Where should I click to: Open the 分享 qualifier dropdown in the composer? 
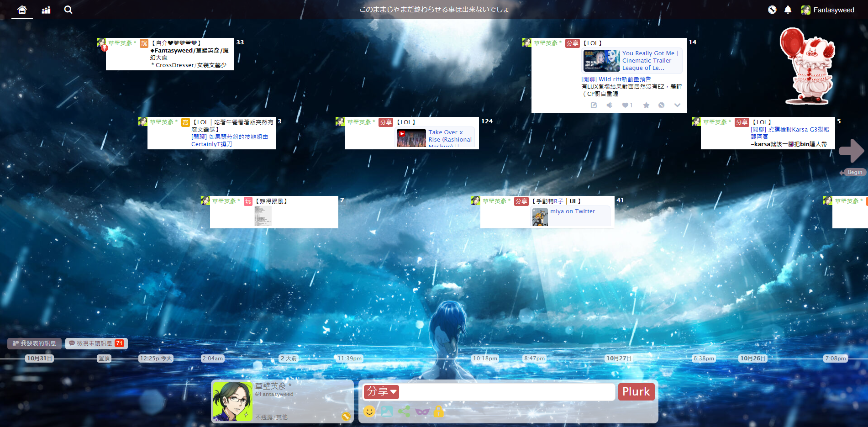point(381,391)
